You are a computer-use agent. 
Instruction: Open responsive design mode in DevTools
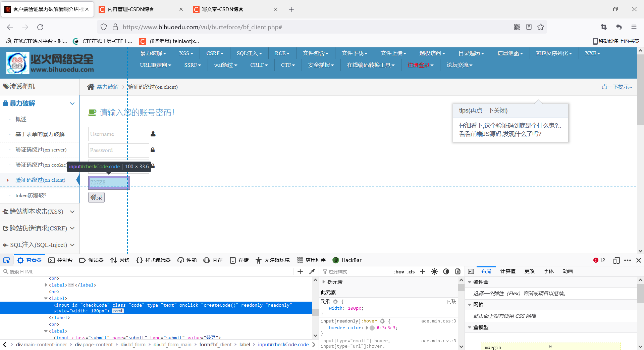(616, 260)
